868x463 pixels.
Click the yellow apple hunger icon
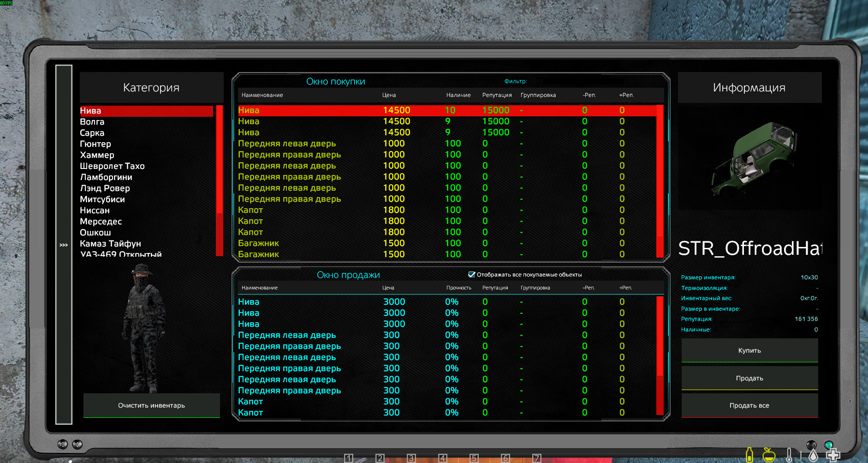[x=769, y=455]
